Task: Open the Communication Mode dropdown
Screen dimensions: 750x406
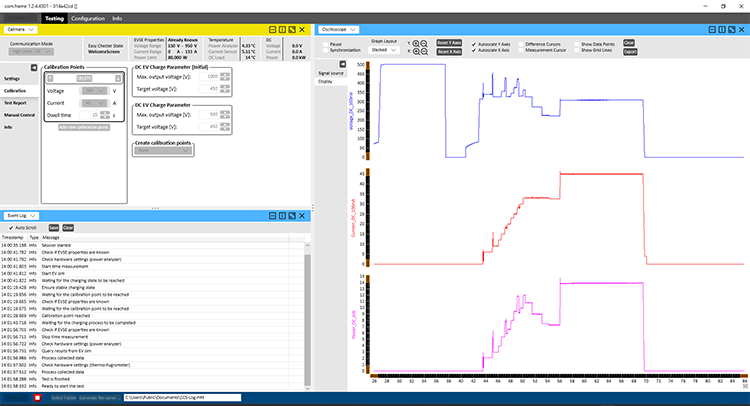Action: tap(32, 51)
